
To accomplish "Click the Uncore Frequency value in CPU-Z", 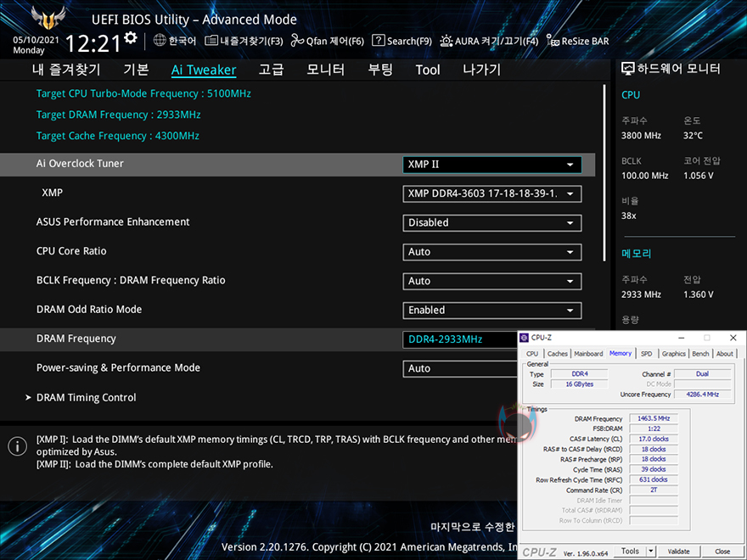I will (703, 395).
